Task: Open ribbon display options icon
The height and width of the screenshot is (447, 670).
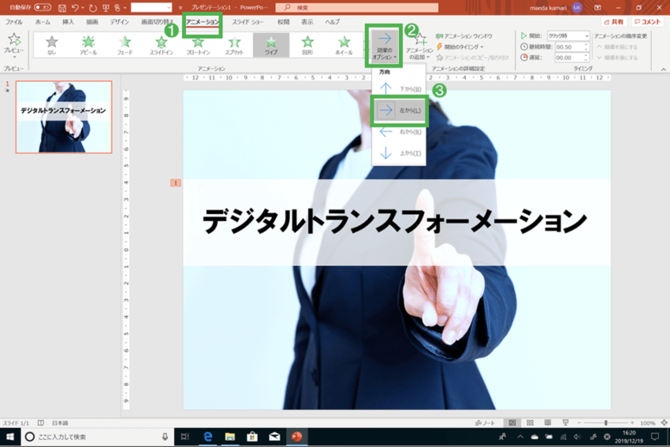Action: (597, 7)
